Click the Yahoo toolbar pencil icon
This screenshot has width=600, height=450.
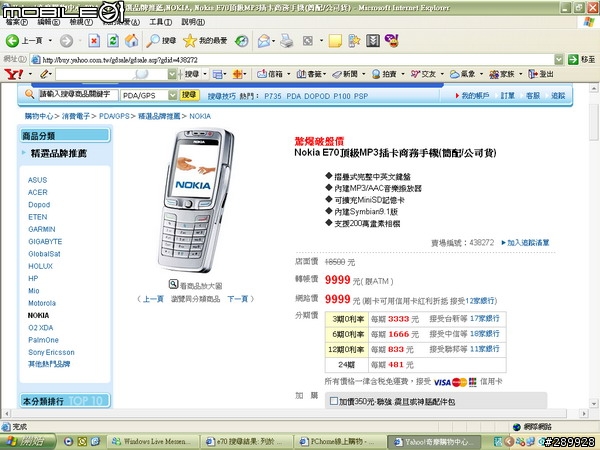45,74
